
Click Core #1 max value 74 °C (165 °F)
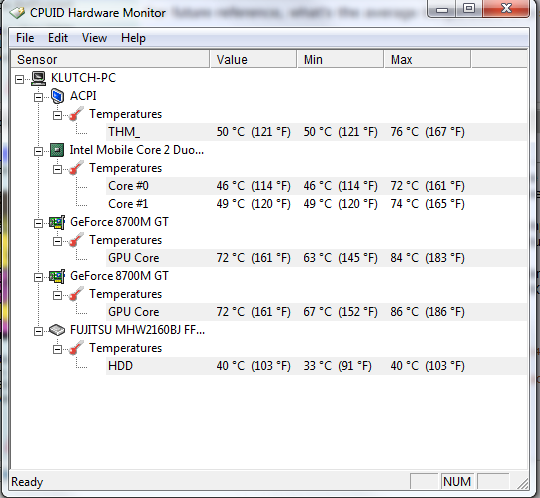click(427, 204)
